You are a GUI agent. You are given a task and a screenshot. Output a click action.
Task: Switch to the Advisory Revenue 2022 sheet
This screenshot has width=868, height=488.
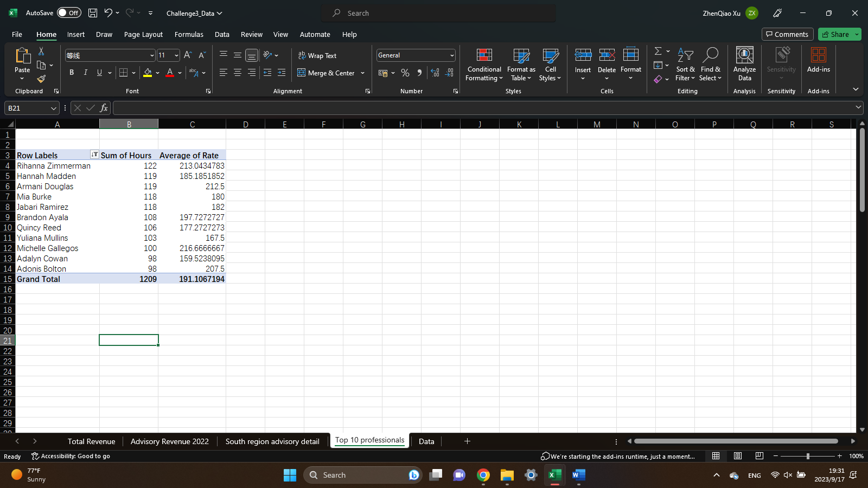tap(169, 441)
